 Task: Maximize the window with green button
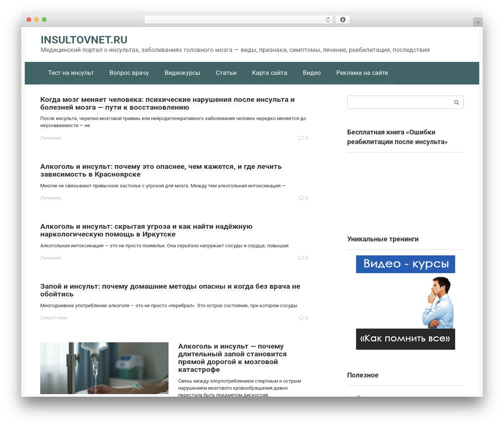[44, 20]
